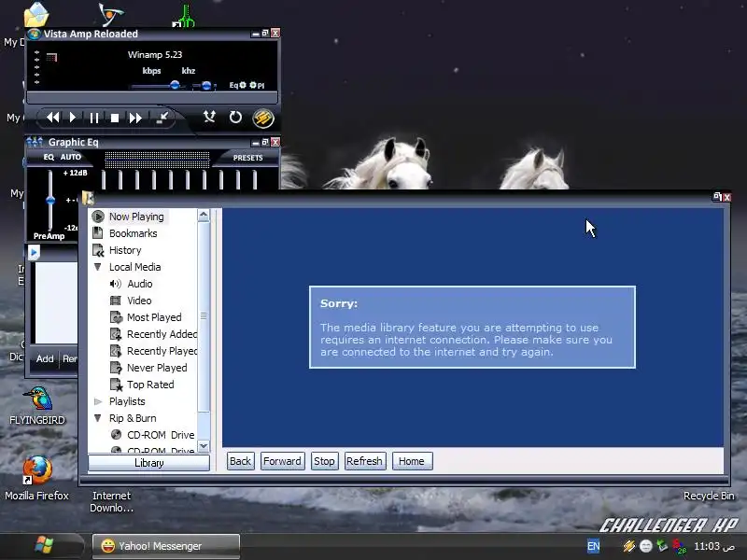The height and width of the screenshot is (560, 747).
Task: Click the Graphic Eq title bar icon
Action: tap(35, 142)
